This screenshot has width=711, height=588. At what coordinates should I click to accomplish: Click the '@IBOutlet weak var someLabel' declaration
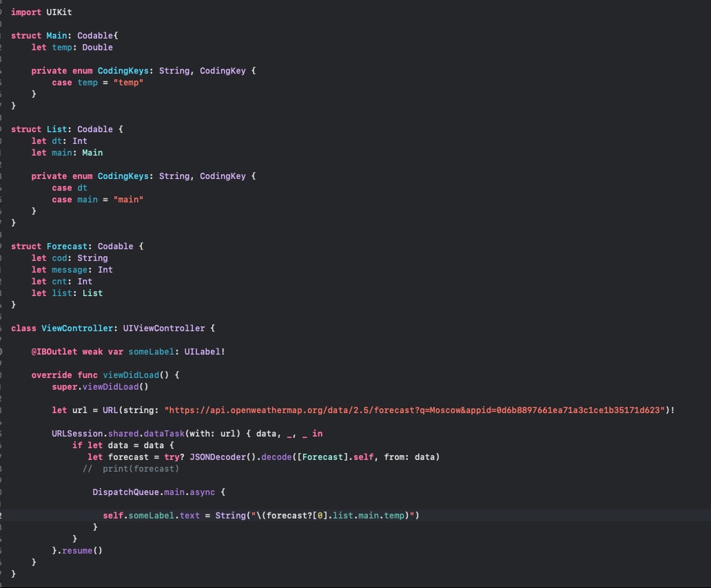click(x=128, y=352)
